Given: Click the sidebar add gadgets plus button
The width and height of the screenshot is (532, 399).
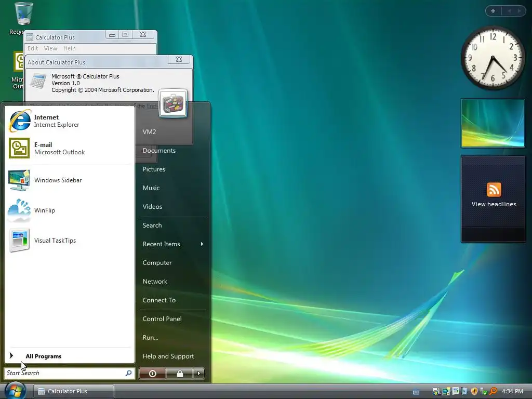Looking at the screenshot, I should [493, 11].
